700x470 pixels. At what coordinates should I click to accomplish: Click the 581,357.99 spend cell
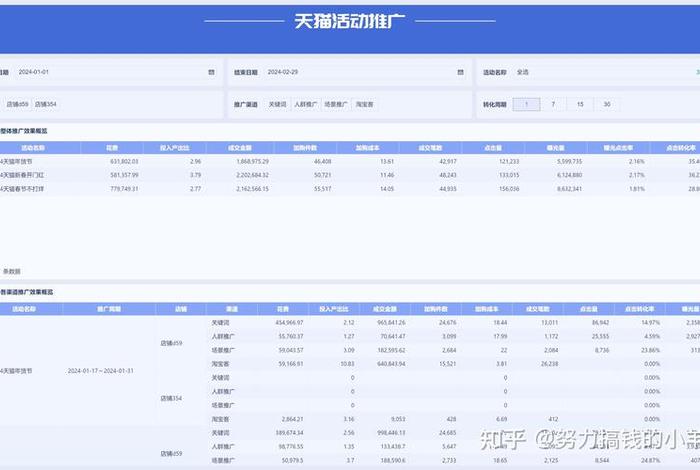(124, 175)
